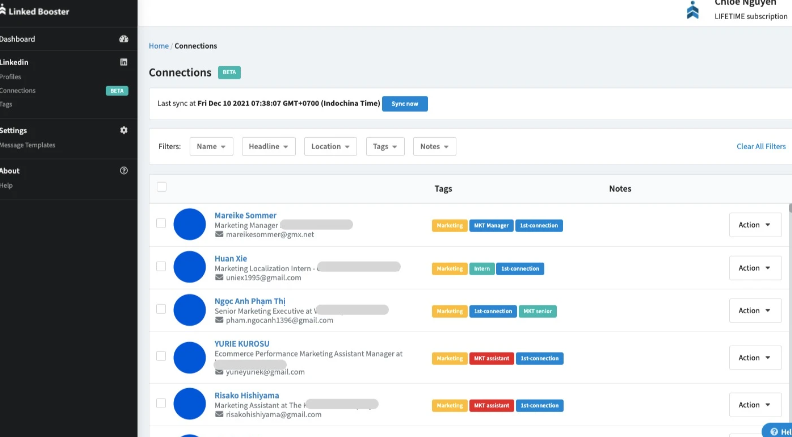Open Risako Hishiyama's profile link
This screenshot has width=792, height=437.
(x=246, y=396)
